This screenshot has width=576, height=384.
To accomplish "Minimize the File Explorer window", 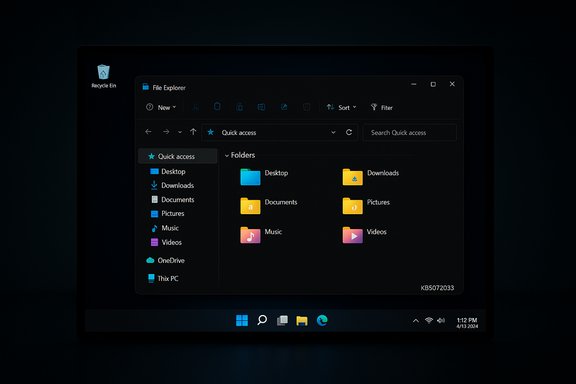I will pos(414,84).
